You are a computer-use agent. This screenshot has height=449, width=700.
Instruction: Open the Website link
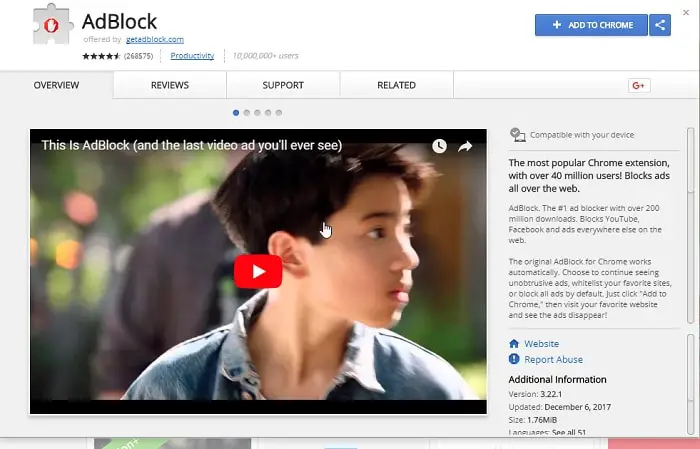(542, 344)
